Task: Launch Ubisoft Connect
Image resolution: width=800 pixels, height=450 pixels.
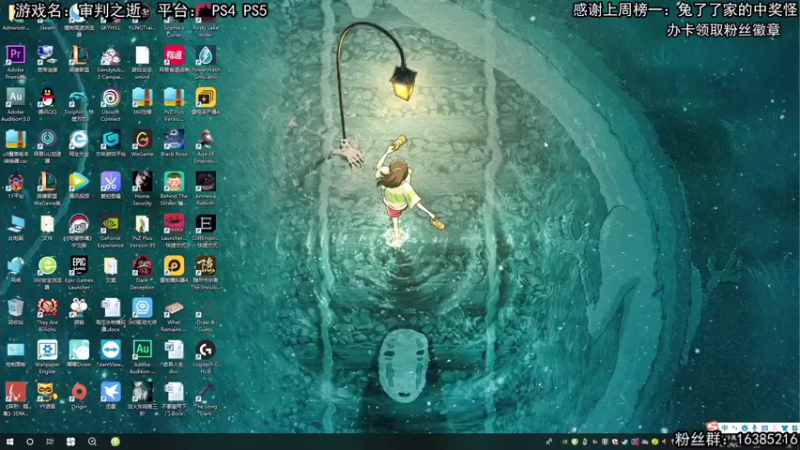Action: coord(110,97)
